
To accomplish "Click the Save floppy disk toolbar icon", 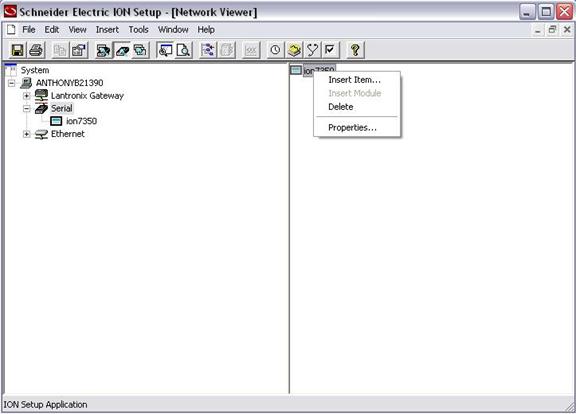I will point(17,50).
